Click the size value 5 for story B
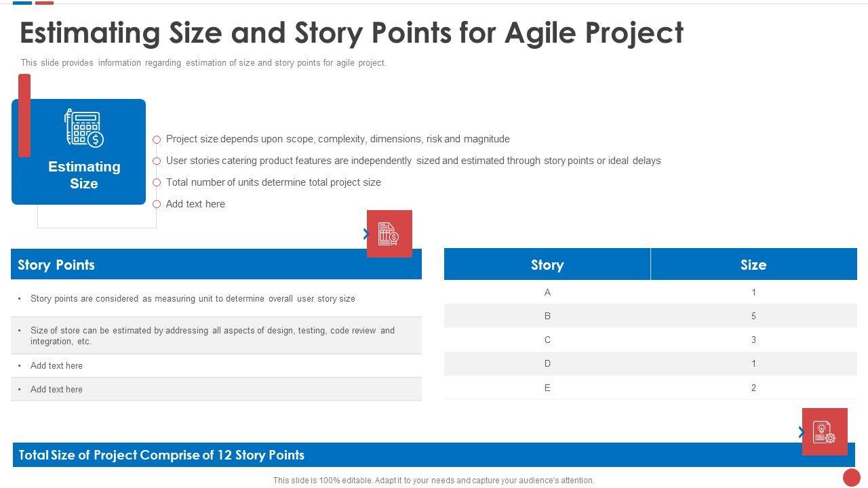The width and height of the screenshot is (868, 488). 753,316
